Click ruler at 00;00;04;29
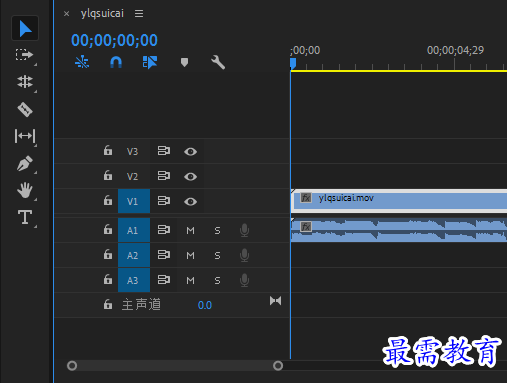Image resolution: width=507 pixels, height=383 pixels. [455, 50]
